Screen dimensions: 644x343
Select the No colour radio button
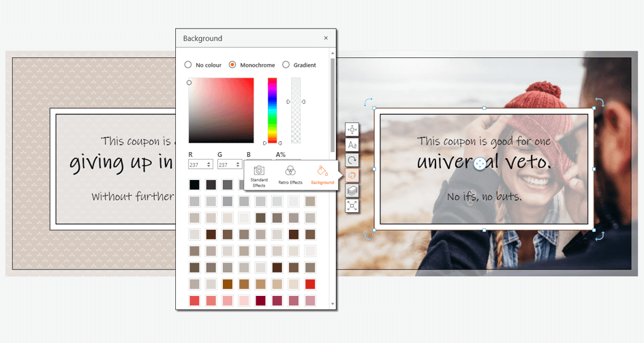click(188, 65)
